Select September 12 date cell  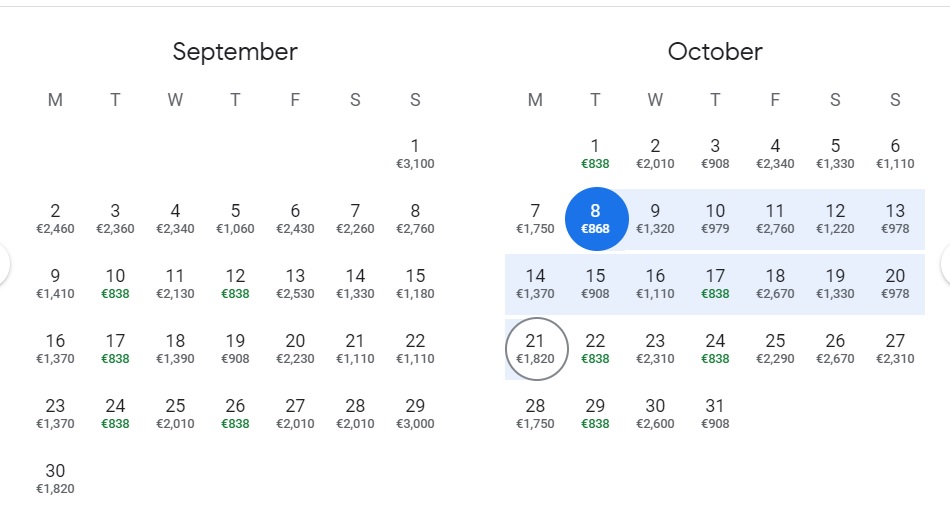tap(235, 283)
